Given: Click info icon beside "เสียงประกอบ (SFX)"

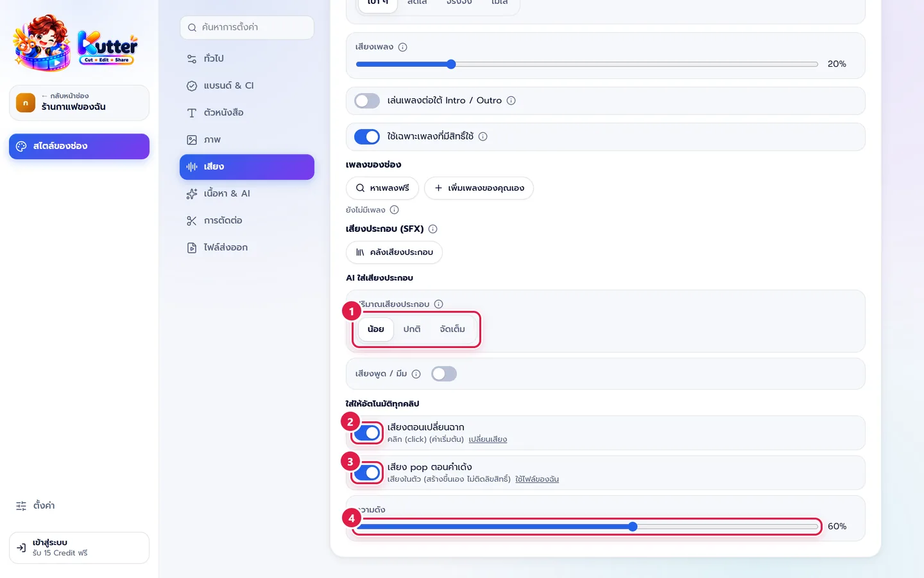Looking at the screenshot, I should [x=433, y=229].
